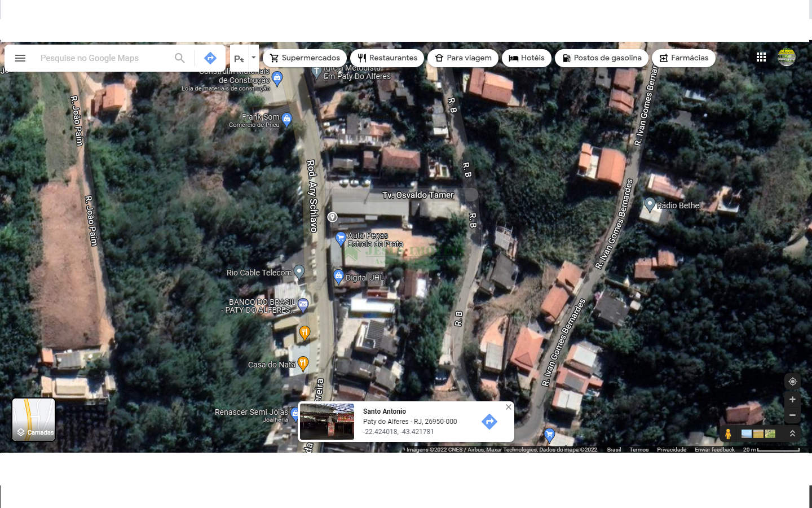Choose the Farmácias chip

pos(683,58)
